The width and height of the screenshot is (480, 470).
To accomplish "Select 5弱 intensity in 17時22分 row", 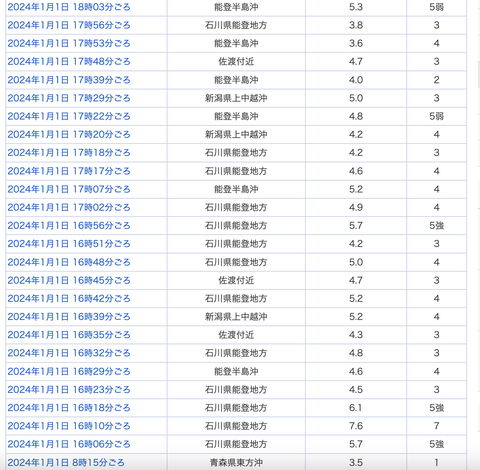I will pyautogui.click(x=436, y=116).
